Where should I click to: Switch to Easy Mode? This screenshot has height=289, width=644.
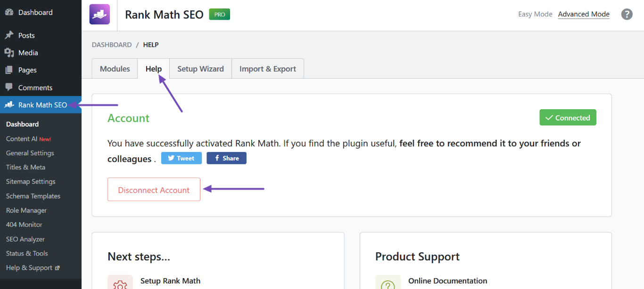[x=535, y=14]
